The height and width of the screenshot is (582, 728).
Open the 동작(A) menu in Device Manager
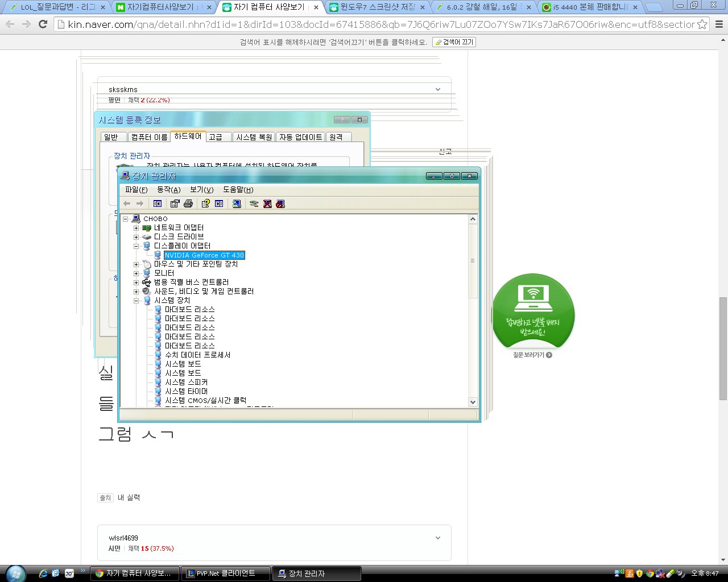click(x=168, y=190)
